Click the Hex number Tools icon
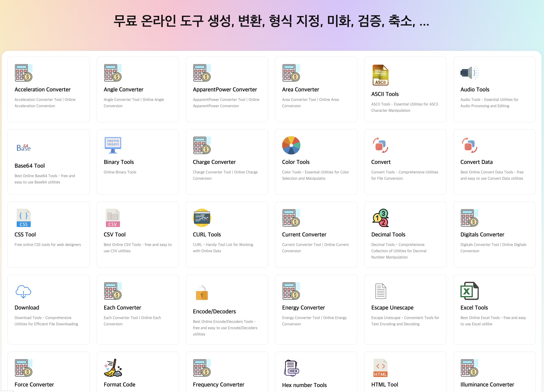The height and width of the screenshot is (392, 544). point(291,368)
